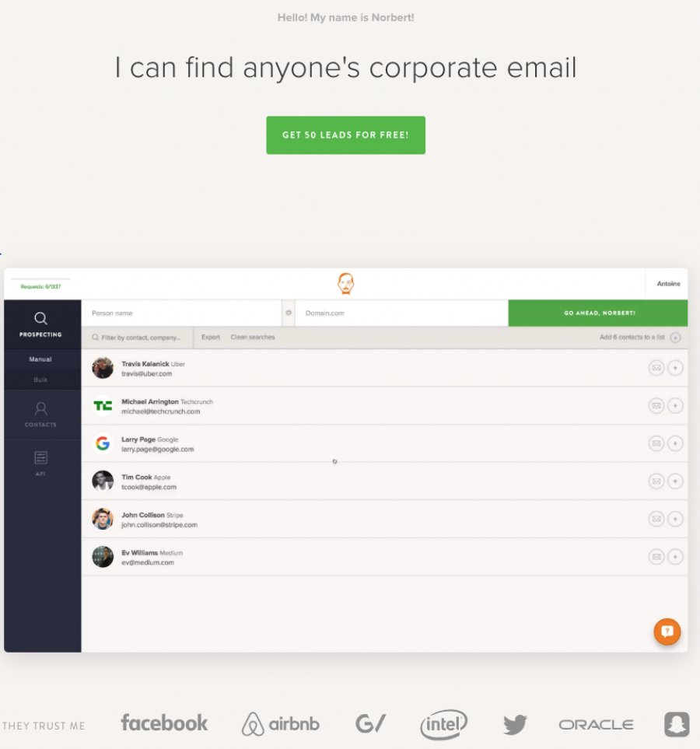This screenshot has width=700, height=749.
Task: Click the GO AHEAD, NORBERT! button
Action: (598, 313)
